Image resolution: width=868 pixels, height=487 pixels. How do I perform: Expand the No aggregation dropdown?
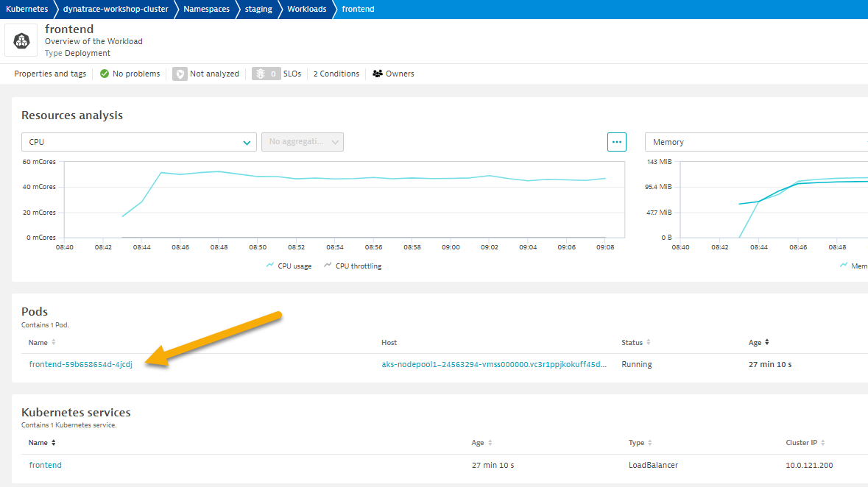tap(302, 142)
